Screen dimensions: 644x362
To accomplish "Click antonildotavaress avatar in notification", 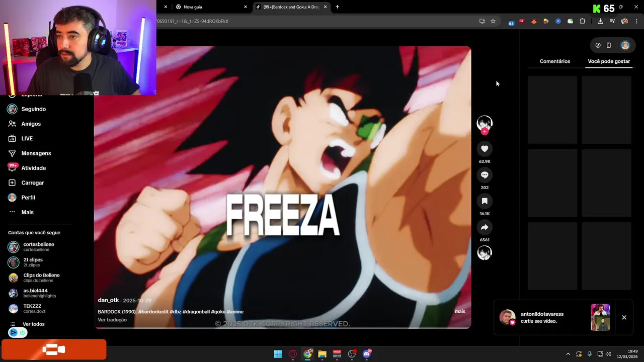I will coord(507,317).
